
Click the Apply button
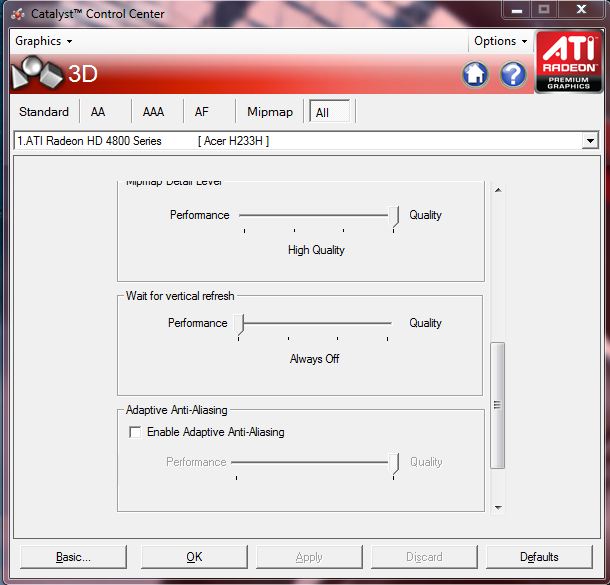[x=309, y=557]
